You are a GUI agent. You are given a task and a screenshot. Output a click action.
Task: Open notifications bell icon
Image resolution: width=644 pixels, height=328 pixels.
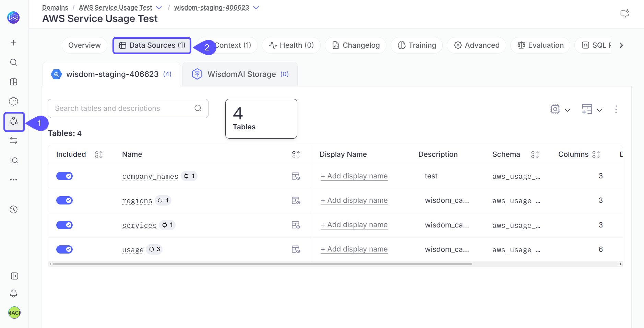point(13,294)
